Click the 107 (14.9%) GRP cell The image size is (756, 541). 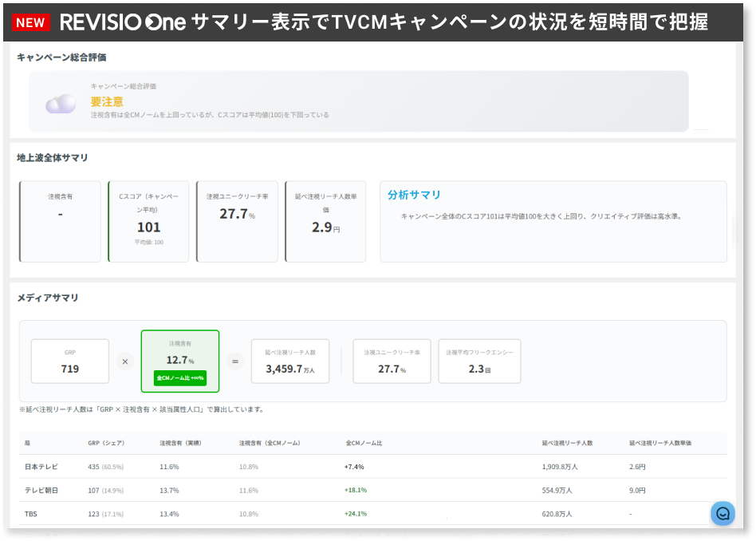(x=105, y=490)
